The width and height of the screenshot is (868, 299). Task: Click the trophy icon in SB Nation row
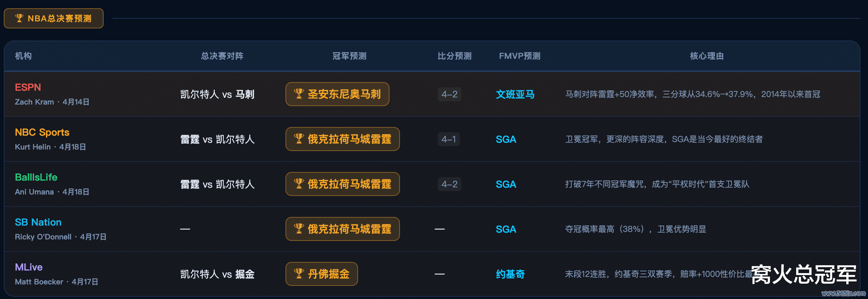(x=299, y=229)
